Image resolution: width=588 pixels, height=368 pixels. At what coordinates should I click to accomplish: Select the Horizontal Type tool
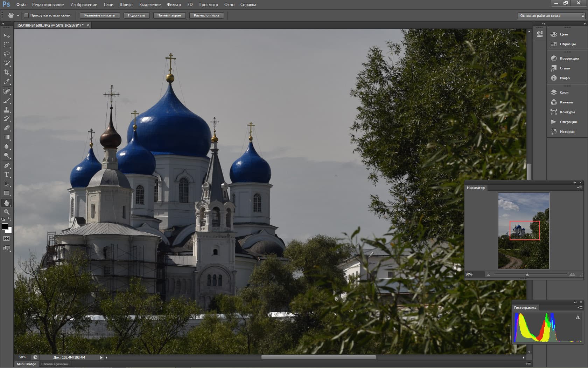point(7,175)
